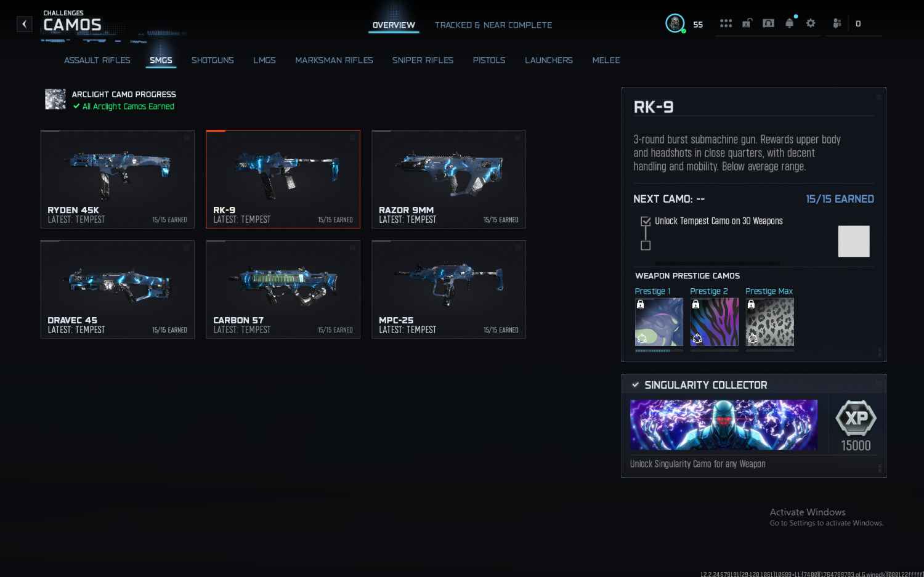Image resolution: width=924 pixels, height=577 pixels.
Task: Click the unlock padlock icon in top bar
Action: [747, 23]
